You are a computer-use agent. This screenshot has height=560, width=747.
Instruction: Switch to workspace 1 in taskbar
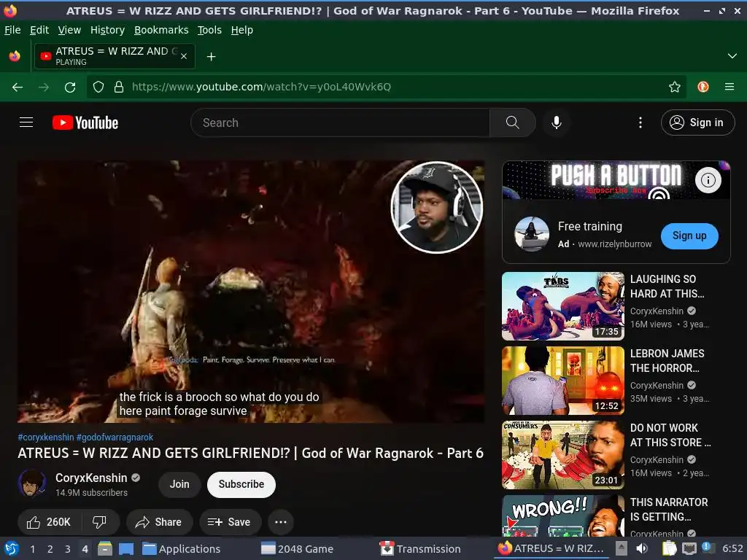[32, 549]
